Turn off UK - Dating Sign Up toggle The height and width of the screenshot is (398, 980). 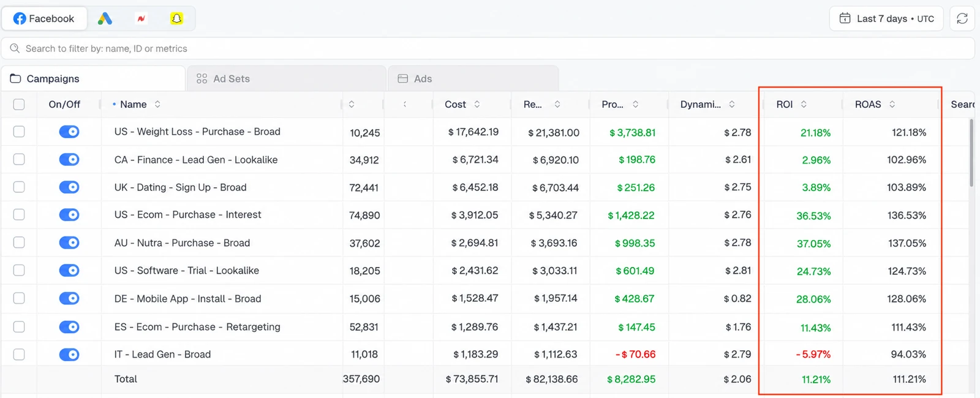pos(69,187)
